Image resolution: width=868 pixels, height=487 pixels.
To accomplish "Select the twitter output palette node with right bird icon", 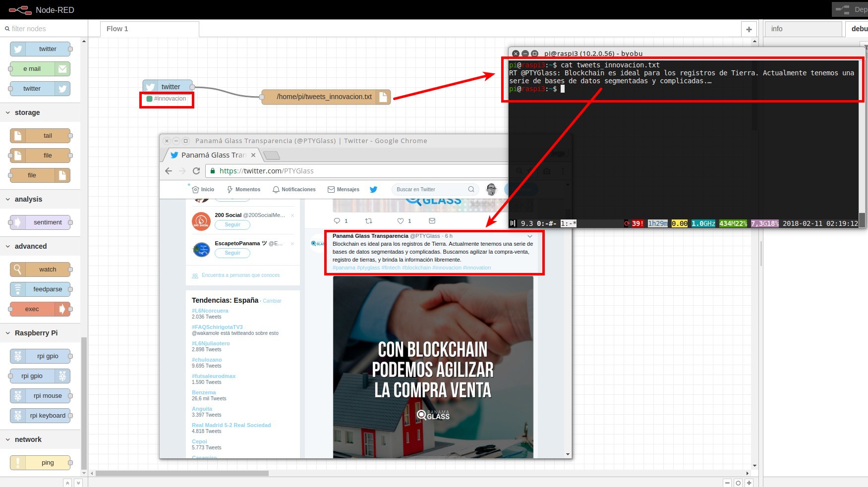I will [x=40, y=89].
